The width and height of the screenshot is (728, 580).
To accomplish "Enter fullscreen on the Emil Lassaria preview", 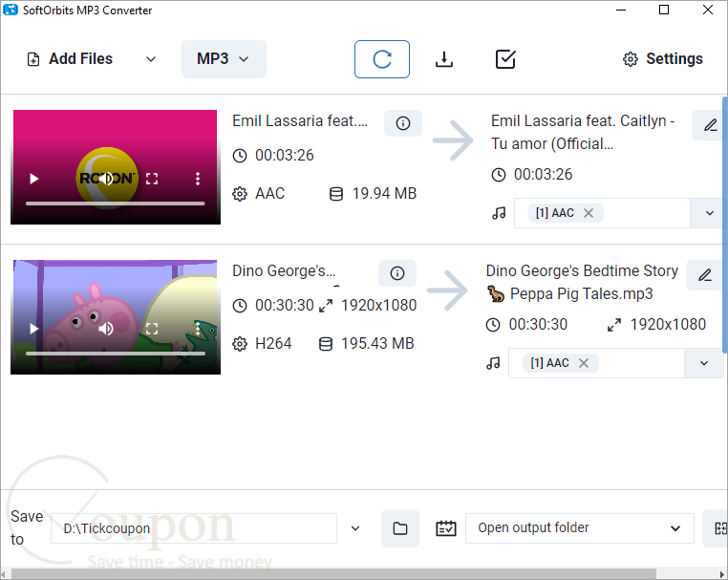I will [152, 179].
